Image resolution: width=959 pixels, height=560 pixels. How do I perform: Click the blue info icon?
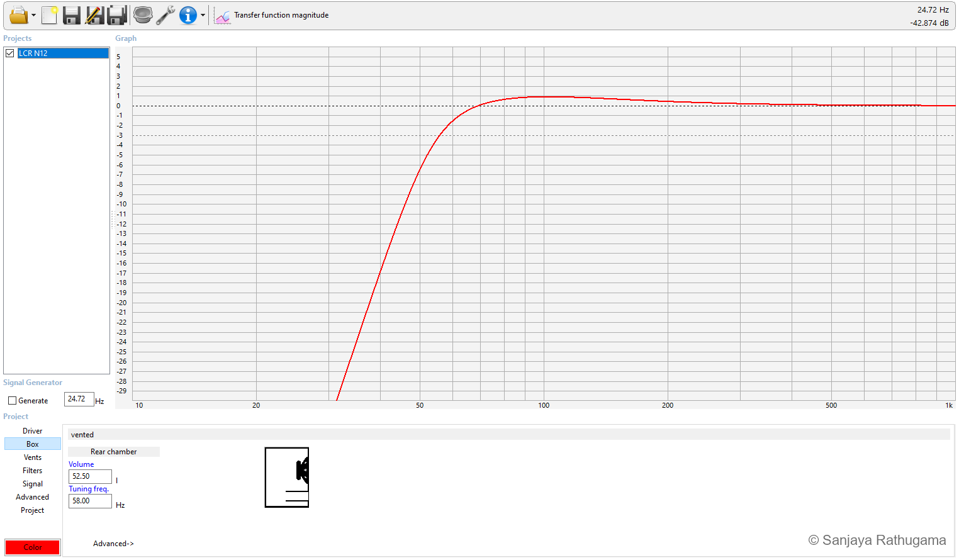[188, 15]
